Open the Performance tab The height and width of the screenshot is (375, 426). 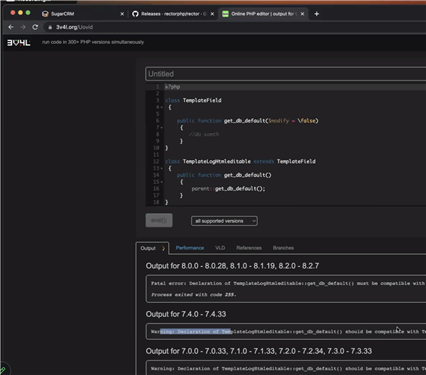[x=190, y=248]
